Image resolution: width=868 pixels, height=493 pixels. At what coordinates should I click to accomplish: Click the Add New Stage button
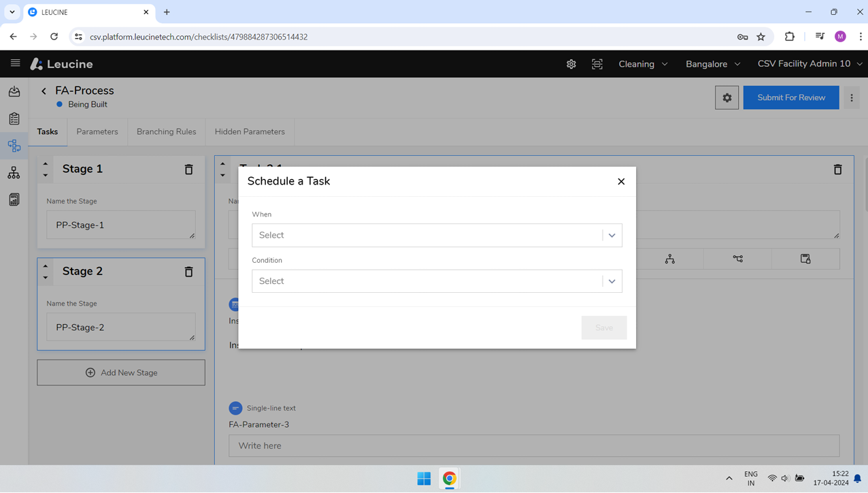click(x=120, y=372)
